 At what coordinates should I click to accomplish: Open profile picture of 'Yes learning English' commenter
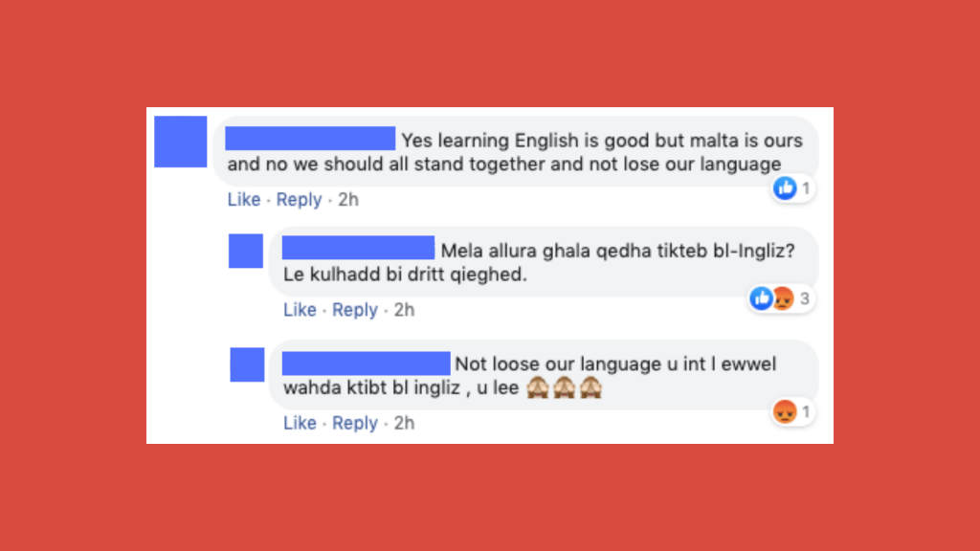181,142
